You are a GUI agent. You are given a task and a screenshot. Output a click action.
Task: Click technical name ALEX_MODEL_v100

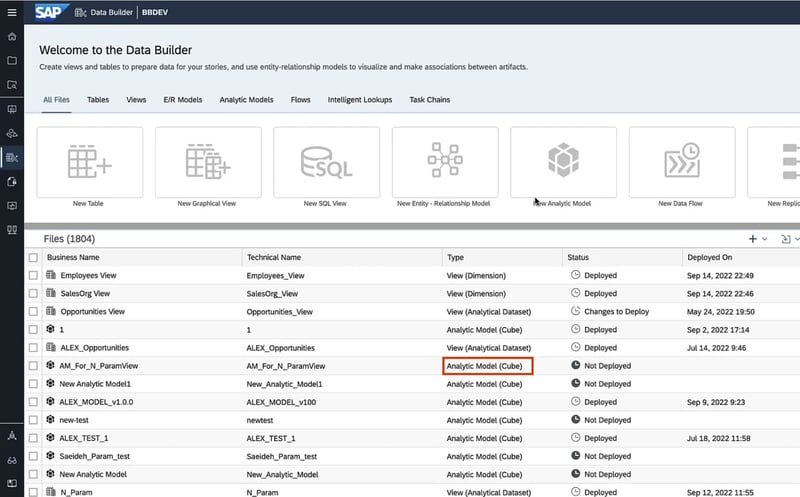click(x=281, y=402)
